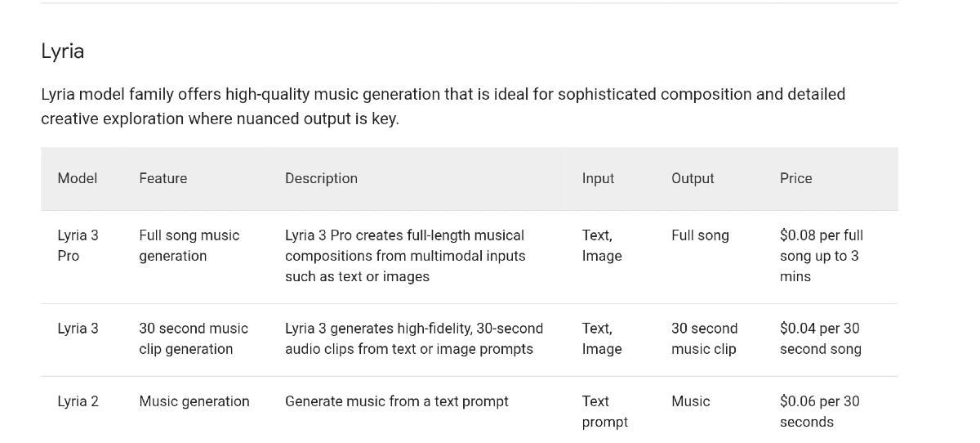Select the Feature column header
Viewport: 980px width, 443px height.
[x=163, y=178]
